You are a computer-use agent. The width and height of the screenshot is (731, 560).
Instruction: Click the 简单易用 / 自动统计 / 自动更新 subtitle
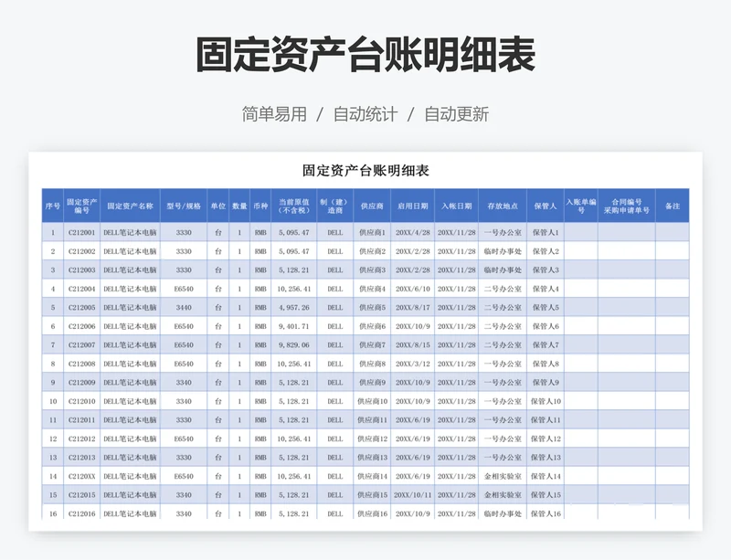point(365,114)
